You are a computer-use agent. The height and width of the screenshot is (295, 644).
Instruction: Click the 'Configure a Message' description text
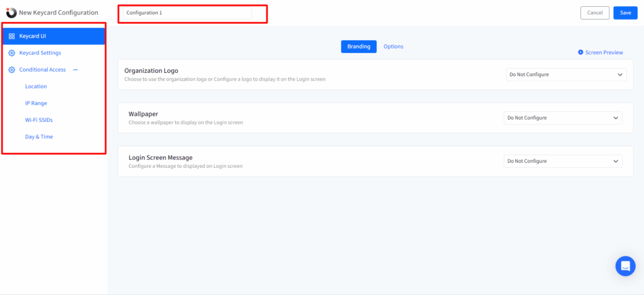click(x=186, y=167)
